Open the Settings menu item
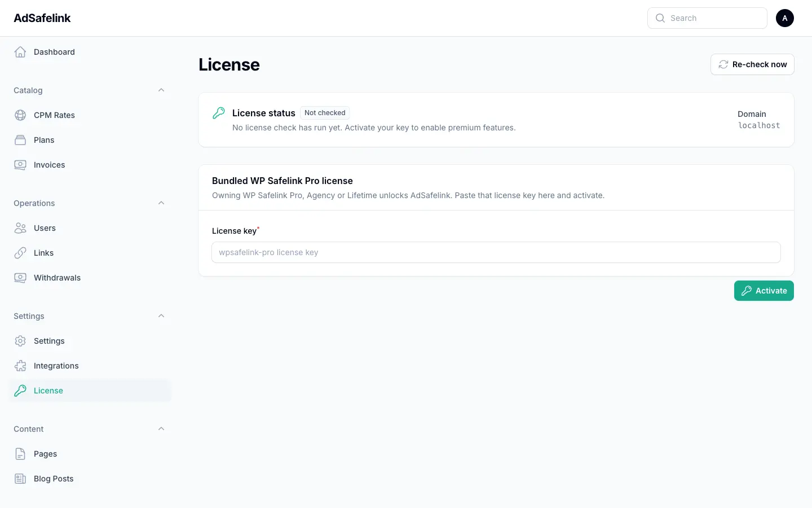The image size is (812, 508). pos(90,341)
